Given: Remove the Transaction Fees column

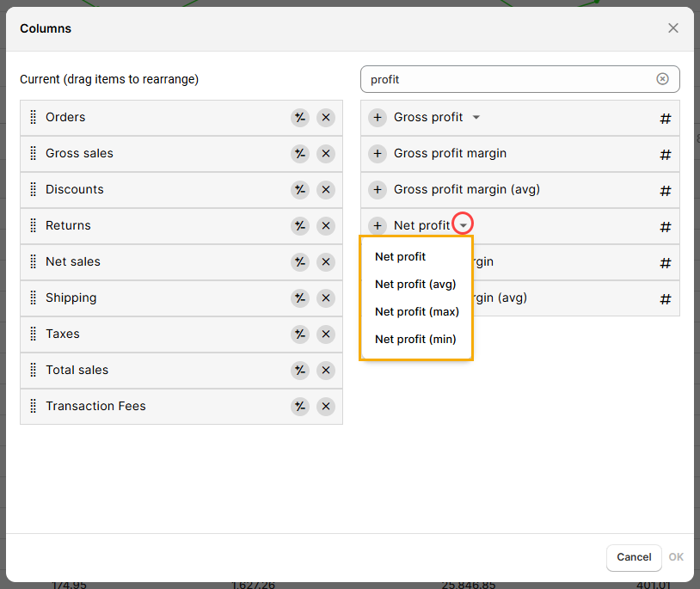Looking at the screenshot, I should pos(325,407).
